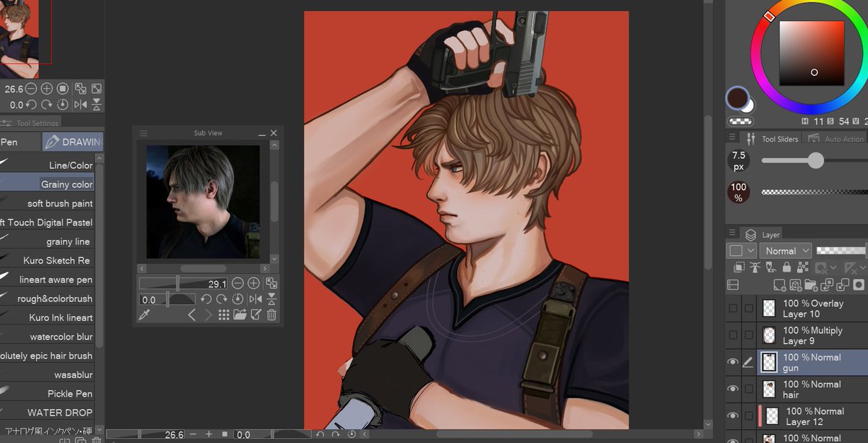Select the watercolor blur brush
The width and height of the screenshot is (868, 443).
pyautogui.click(x=48, y=336)
